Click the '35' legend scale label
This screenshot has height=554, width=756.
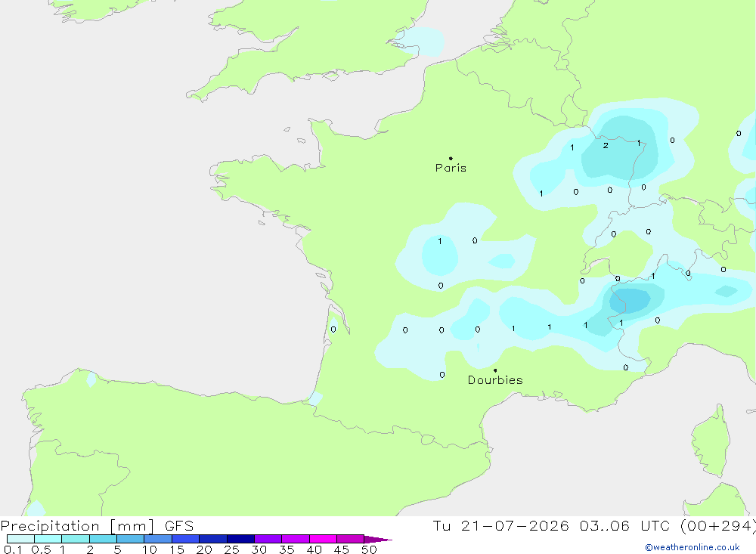tap(287, 549)
